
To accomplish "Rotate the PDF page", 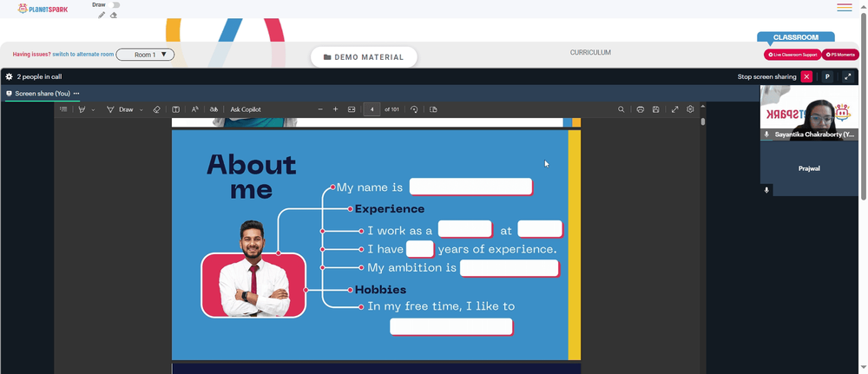I will (414, 109).
